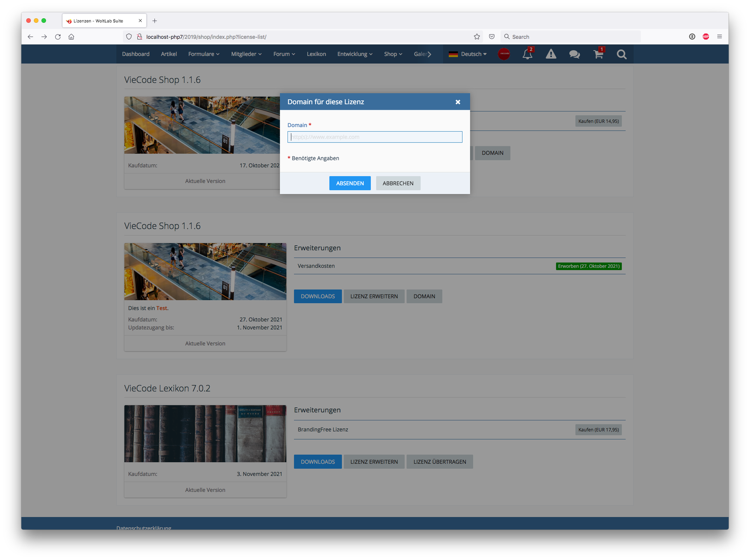Click the search magnifier icon in navbar
The image size is (750, 560).
coord(621,55)
